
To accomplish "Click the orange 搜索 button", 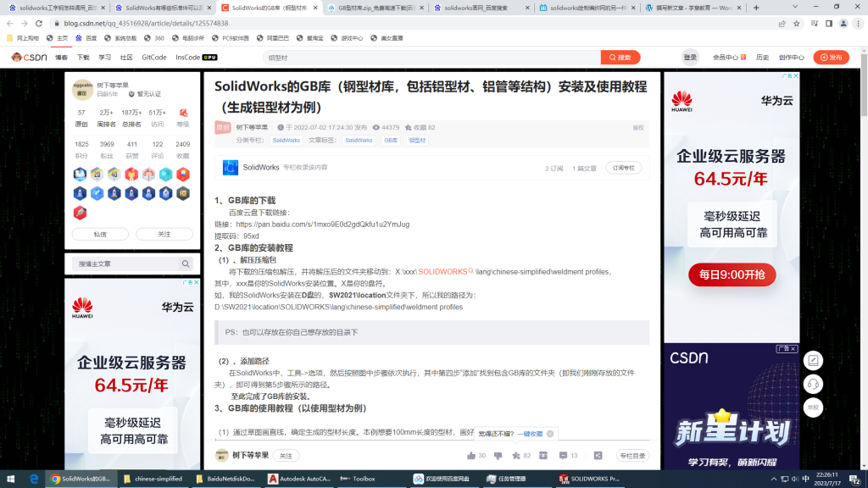I will point(620,58).
